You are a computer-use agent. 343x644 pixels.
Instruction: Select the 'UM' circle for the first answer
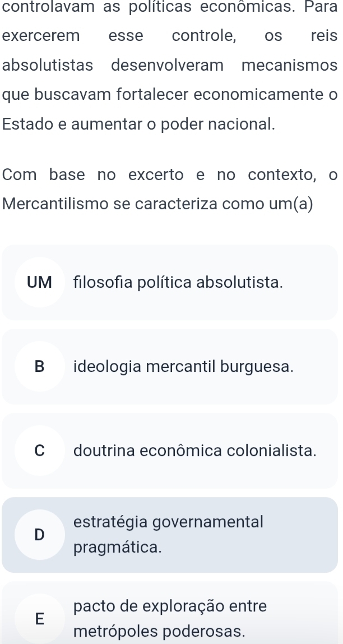(x=39, y=282)
